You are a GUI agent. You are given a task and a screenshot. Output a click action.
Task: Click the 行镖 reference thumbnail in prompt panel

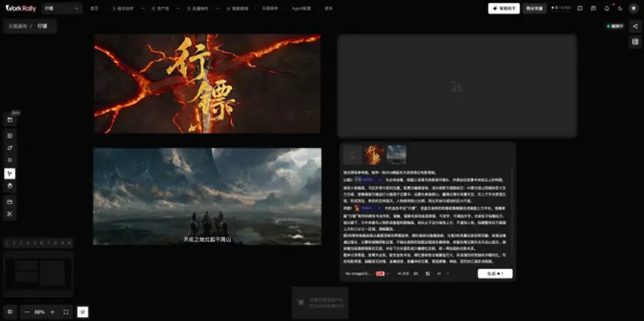pyautogui.click(x=374, y=154)
